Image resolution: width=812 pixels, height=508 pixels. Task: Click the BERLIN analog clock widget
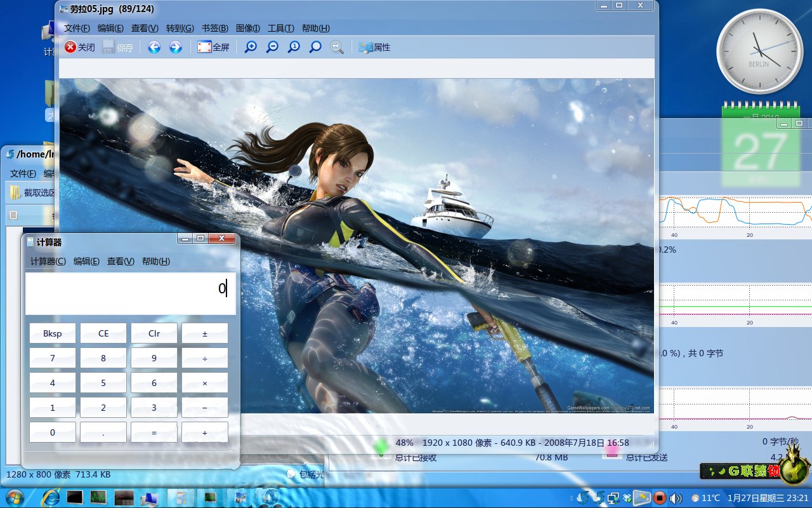click(759, 51)
